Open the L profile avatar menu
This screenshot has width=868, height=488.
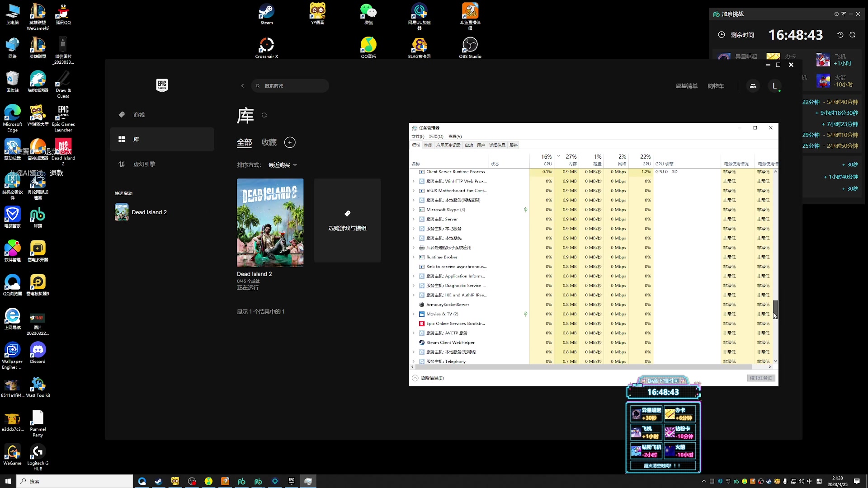tap(775, 86)
